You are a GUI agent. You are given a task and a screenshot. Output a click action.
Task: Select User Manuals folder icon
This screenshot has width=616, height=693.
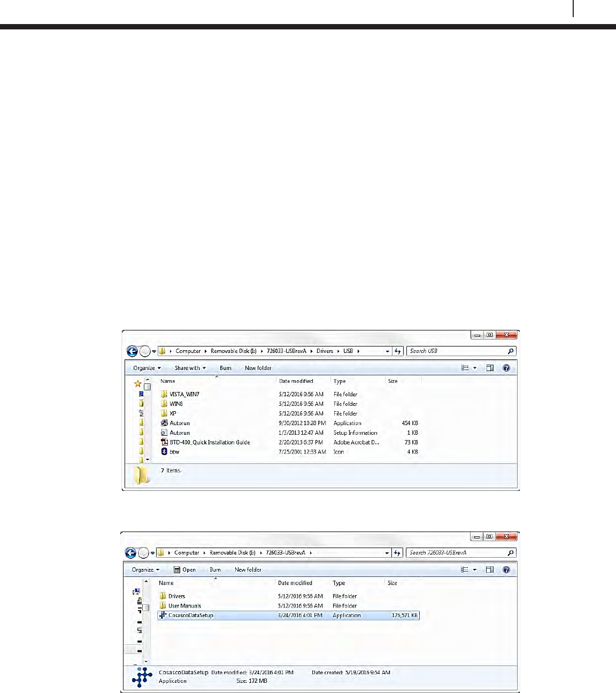click(x=163, y=605)
